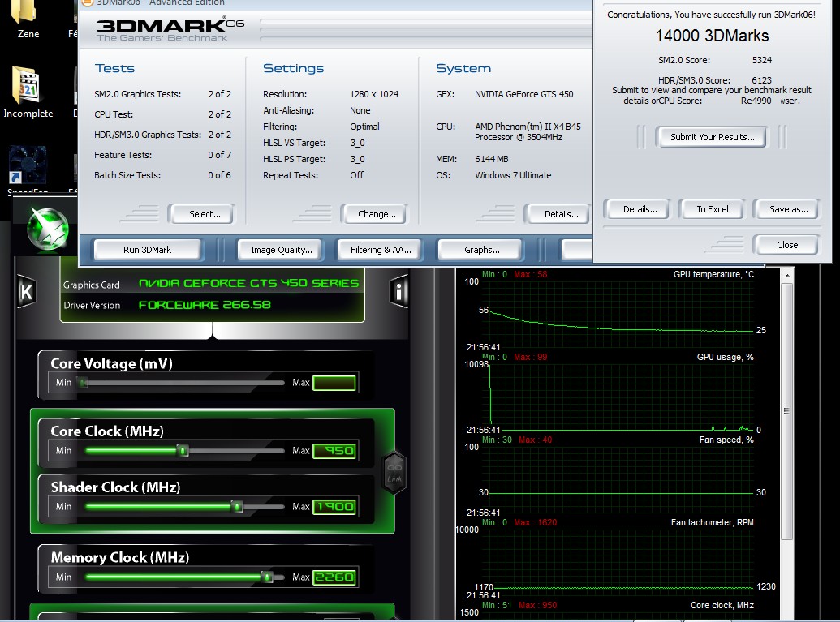Click 'FORCEWARE 266.58' driver version text
Viewport: 840px width, 622px height.
pyautogui.click(x=205, y=305)
